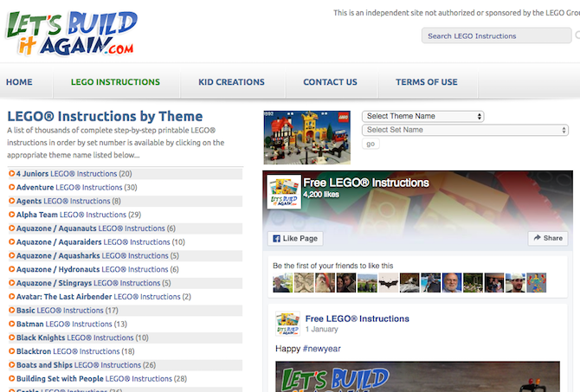Open the LEGO Instructions navigation tab
This screenshot has height=392, width=580.
click(115, 81)
